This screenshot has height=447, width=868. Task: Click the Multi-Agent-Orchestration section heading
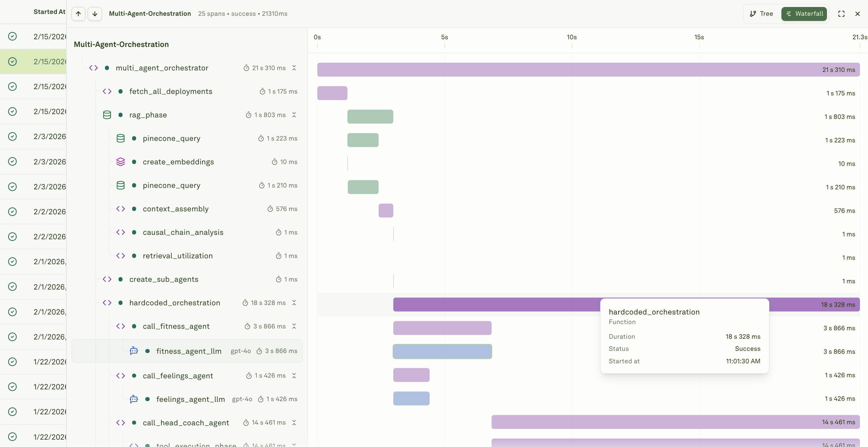121,44
